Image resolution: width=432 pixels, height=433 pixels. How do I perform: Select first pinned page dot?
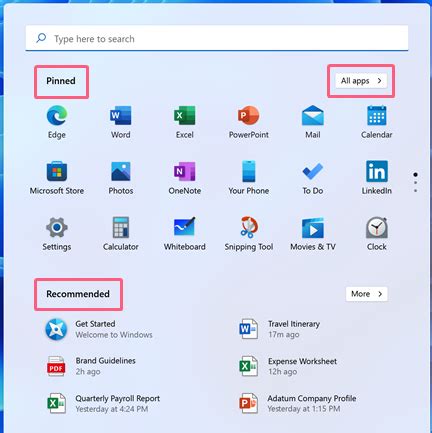tap(415, 174)
